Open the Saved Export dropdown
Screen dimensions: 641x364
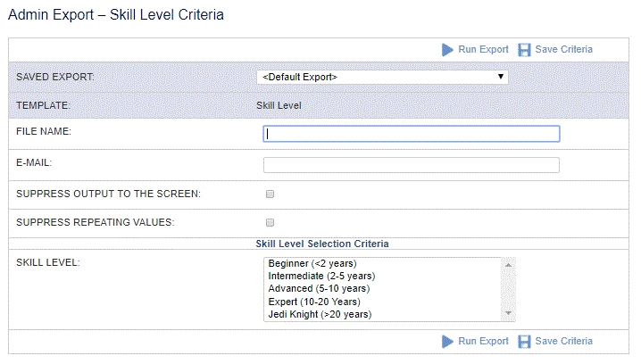383,77
